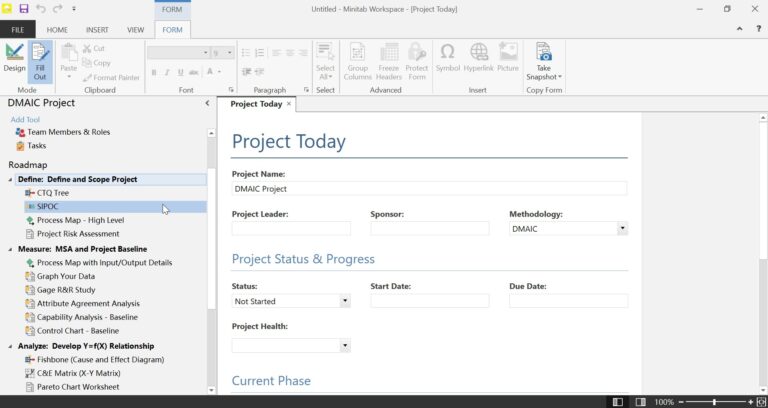768x408 pixels.
Task: Toggle Bold formatting
Action: click(x=153, y=72)
